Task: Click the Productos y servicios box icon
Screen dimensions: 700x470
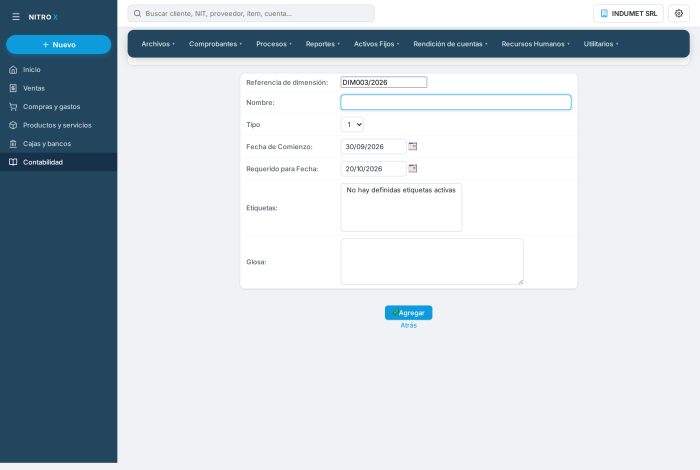Action: 13,125
